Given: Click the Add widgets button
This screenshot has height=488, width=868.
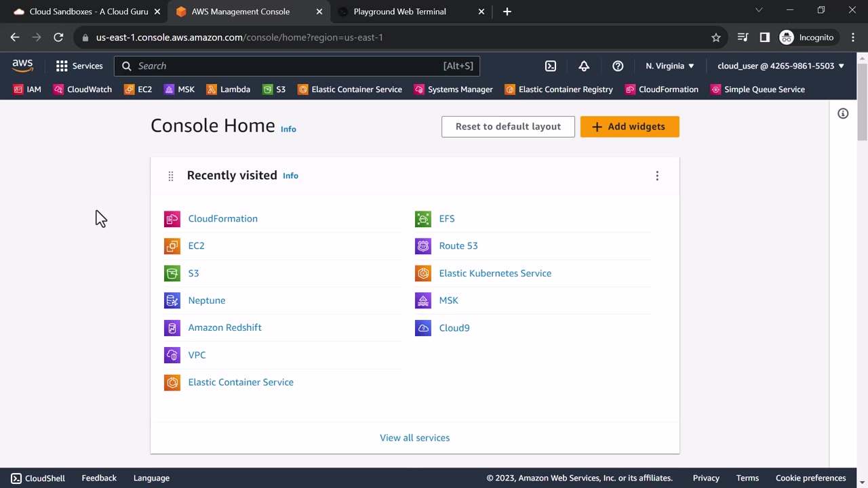Looking at the screenshot, I should click(x=629, y=127).
